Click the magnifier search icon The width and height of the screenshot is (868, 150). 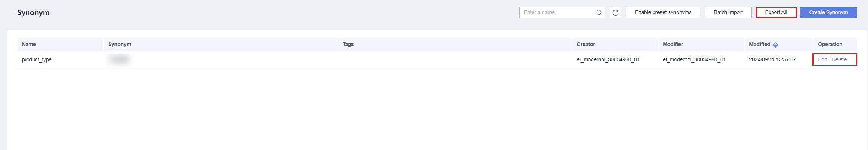pyautogui.click(x=599, y=13)
